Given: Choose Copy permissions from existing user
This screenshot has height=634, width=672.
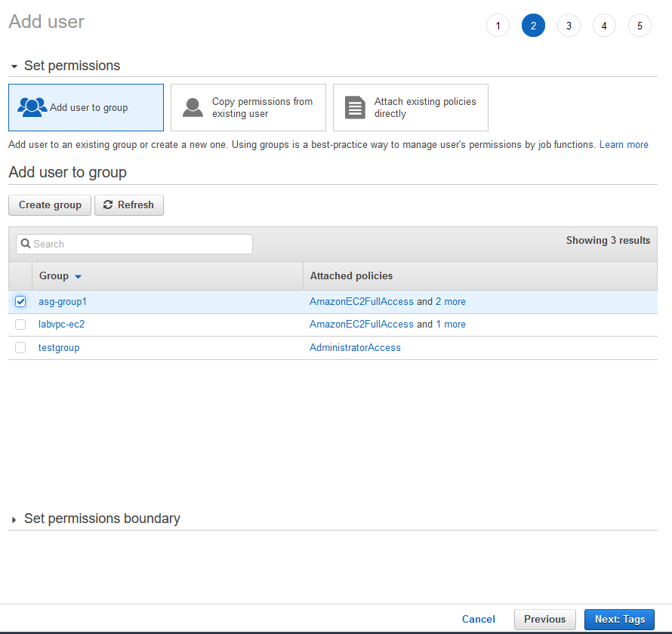Looking at the screenshot, I should coord(248,108).
